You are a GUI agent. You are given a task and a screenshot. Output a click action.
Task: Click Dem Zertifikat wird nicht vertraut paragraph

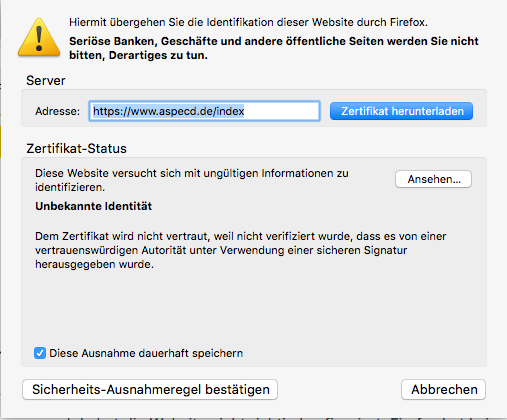coord(240,250)
